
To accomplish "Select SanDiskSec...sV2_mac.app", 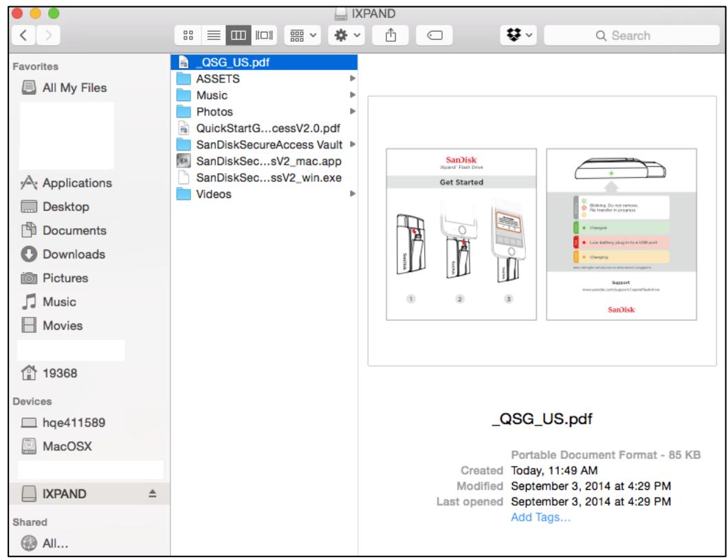I will pos(264,161).
